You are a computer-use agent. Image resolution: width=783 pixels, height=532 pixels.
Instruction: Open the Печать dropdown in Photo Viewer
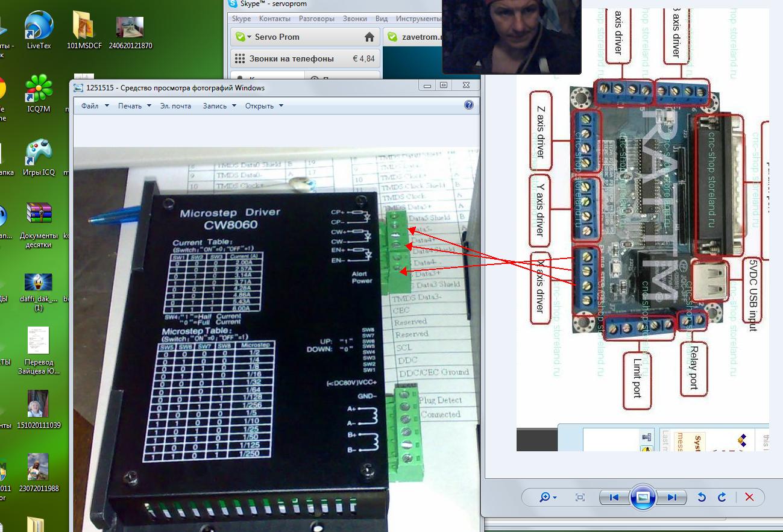(134, 106)
